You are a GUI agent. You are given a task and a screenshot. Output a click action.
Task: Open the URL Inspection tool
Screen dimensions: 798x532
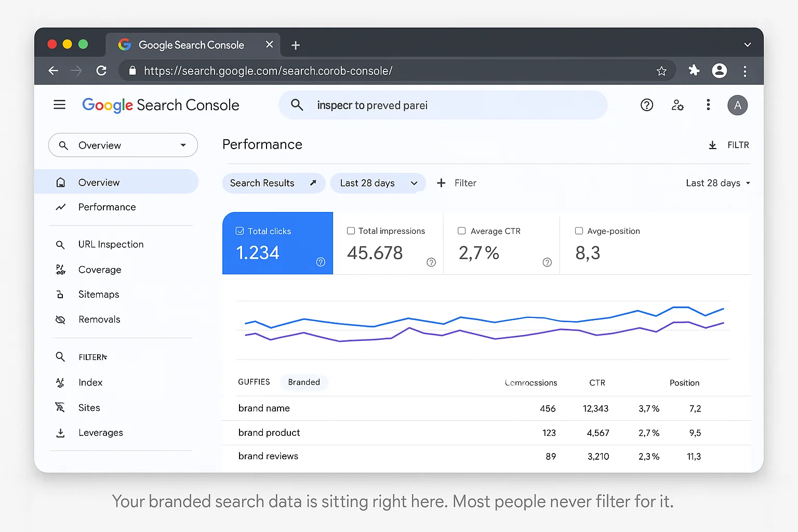coord(111,244)
